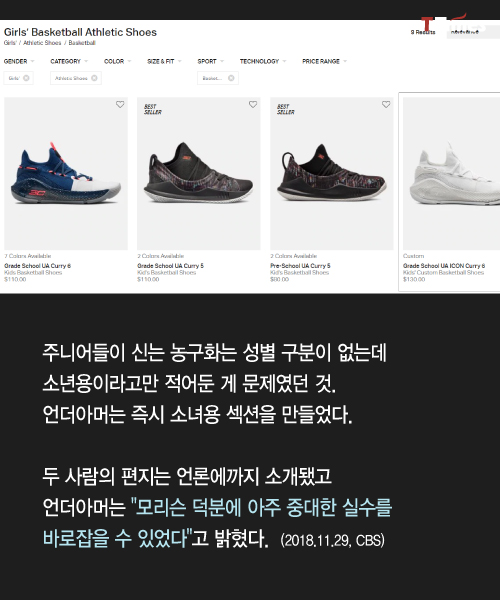
Task: Remove the Basketball sport filter chip
Action: tap(231, 78)
